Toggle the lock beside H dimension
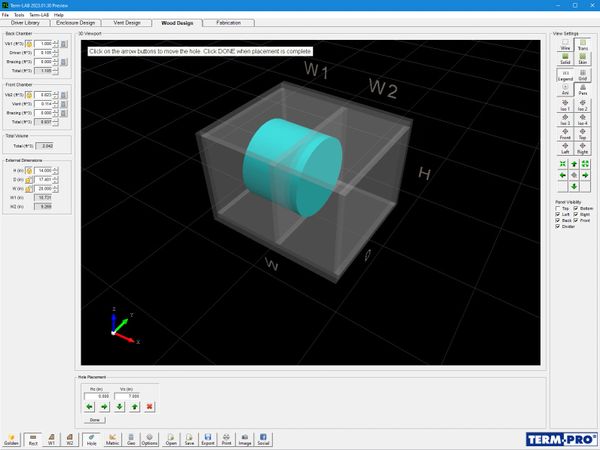Screen dimensions: 600x450 click(x=29, y=171)
